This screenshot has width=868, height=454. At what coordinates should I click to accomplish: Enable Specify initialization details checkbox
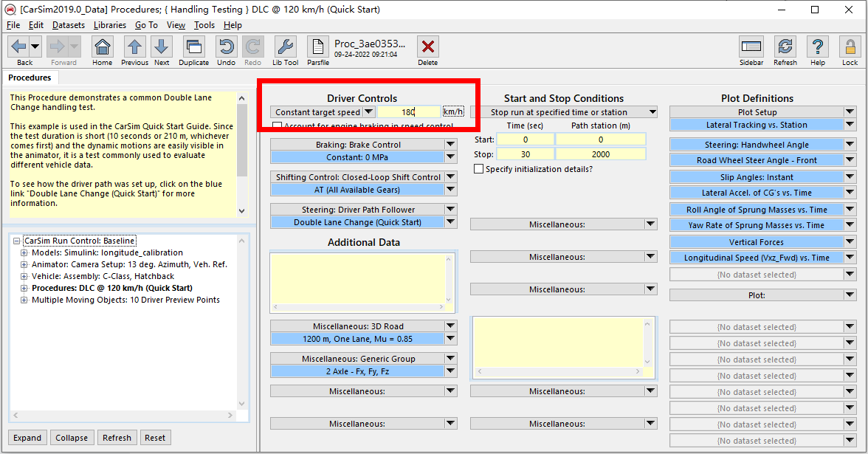point(479,169)
